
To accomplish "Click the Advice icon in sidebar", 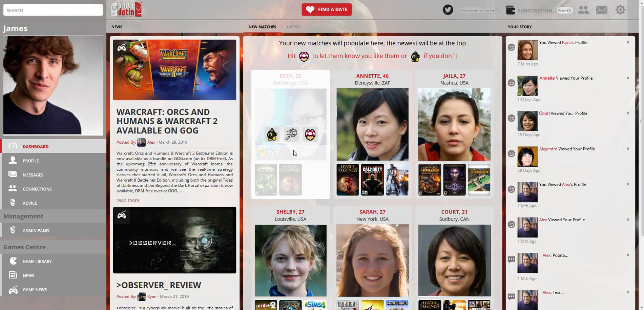I will coord(13,203).
